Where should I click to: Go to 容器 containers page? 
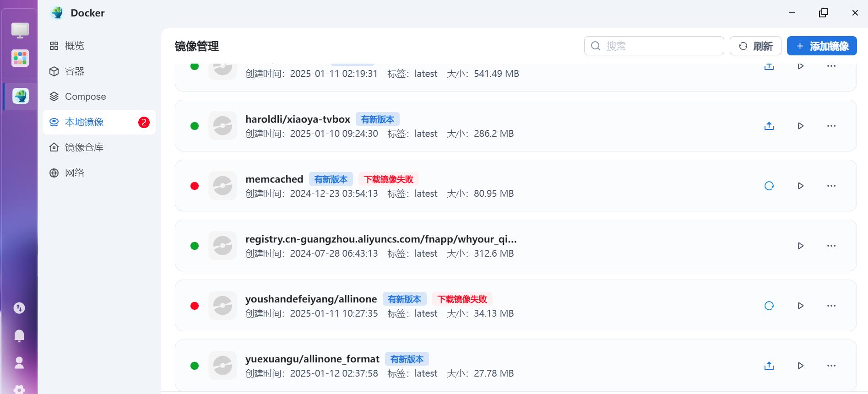coord(99,71)
